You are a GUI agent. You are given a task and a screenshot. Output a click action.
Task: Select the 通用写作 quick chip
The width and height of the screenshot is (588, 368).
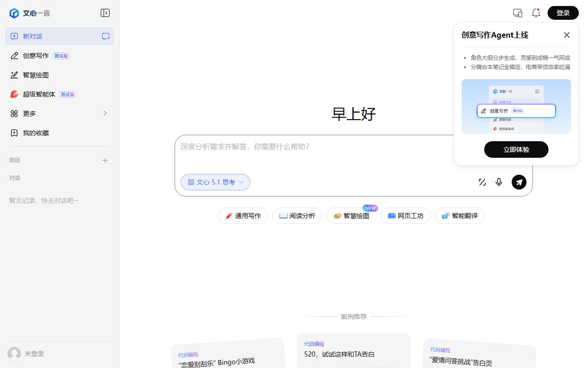click(243, 216)
